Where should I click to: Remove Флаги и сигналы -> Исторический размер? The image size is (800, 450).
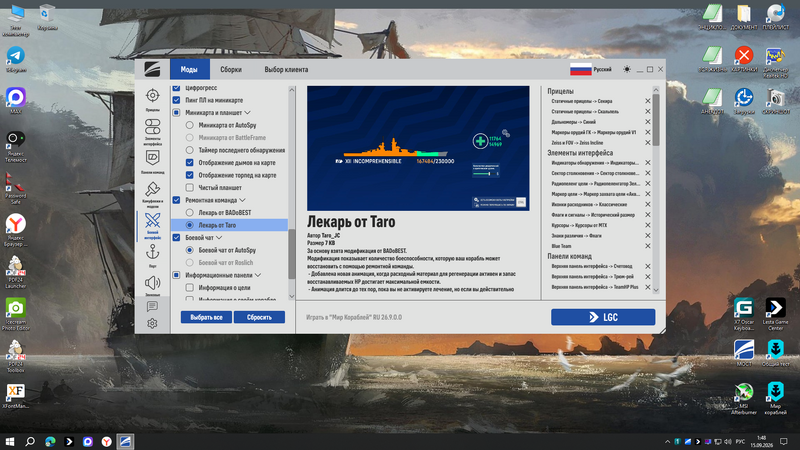tap(647, 215)
